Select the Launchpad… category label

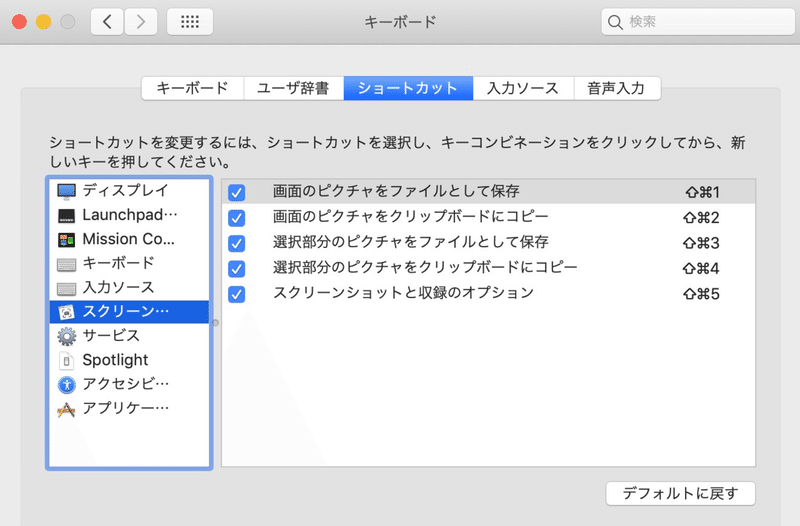(130, 215)
